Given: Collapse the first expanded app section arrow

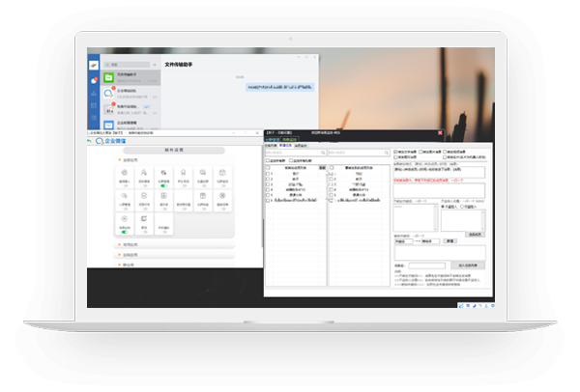Looking at the screenshot, I should 119,160.
